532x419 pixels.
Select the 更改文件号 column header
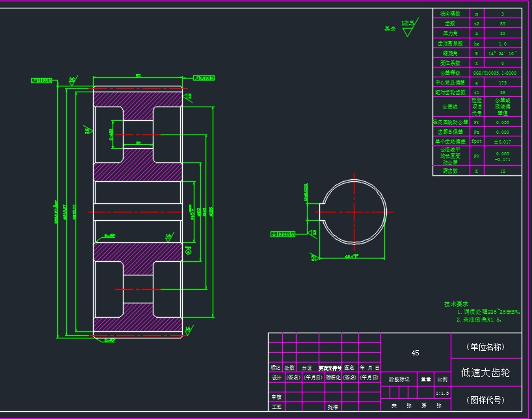coord(330,368)
